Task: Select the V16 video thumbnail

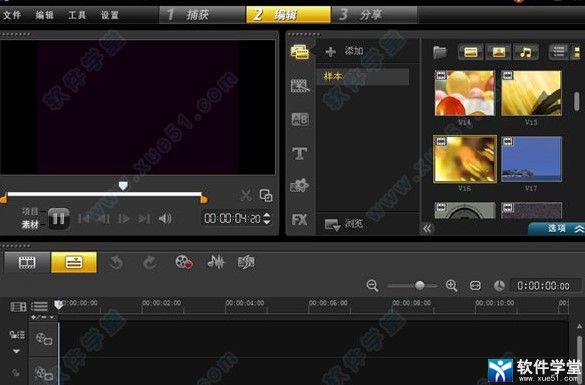Action: 465,159
